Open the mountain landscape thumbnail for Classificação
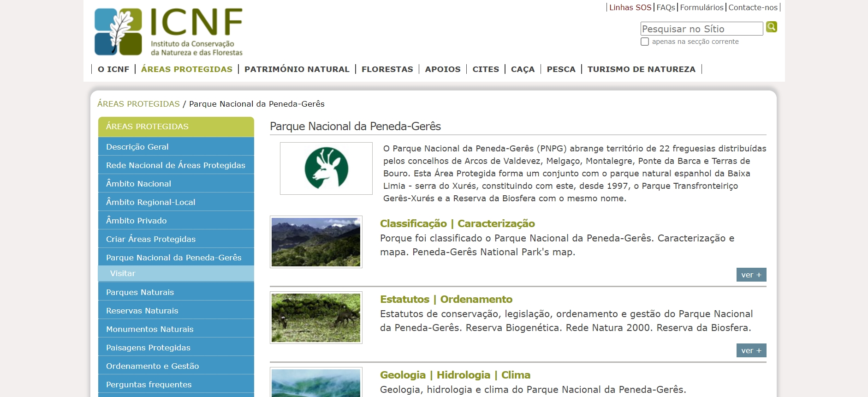This screenshot has width=868, height=397. coord(316,242)
